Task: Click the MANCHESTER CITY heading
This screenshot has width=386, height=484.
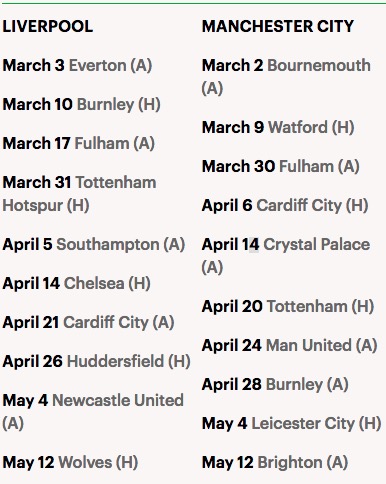Action: [278, 26]
